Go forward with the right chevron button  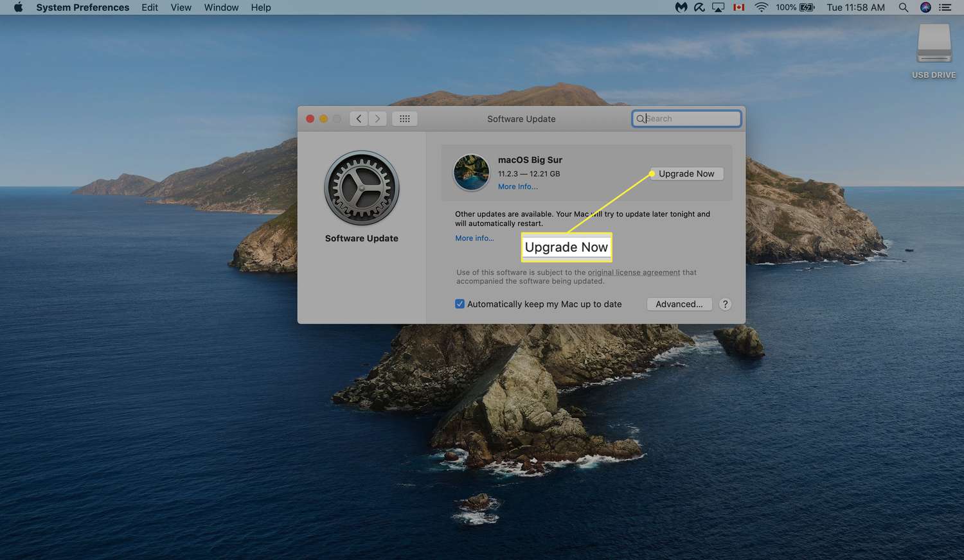click(378, 119)
